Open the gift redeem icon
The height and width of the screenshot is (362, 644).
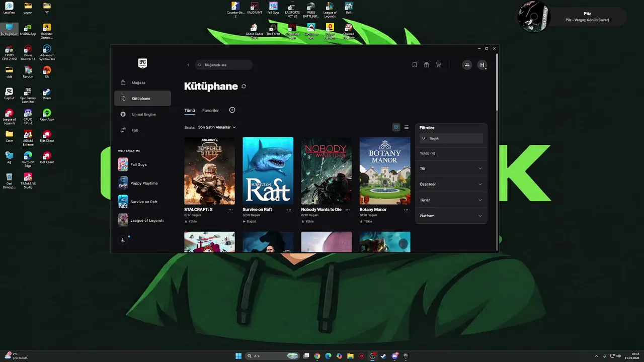pos(427,65)
